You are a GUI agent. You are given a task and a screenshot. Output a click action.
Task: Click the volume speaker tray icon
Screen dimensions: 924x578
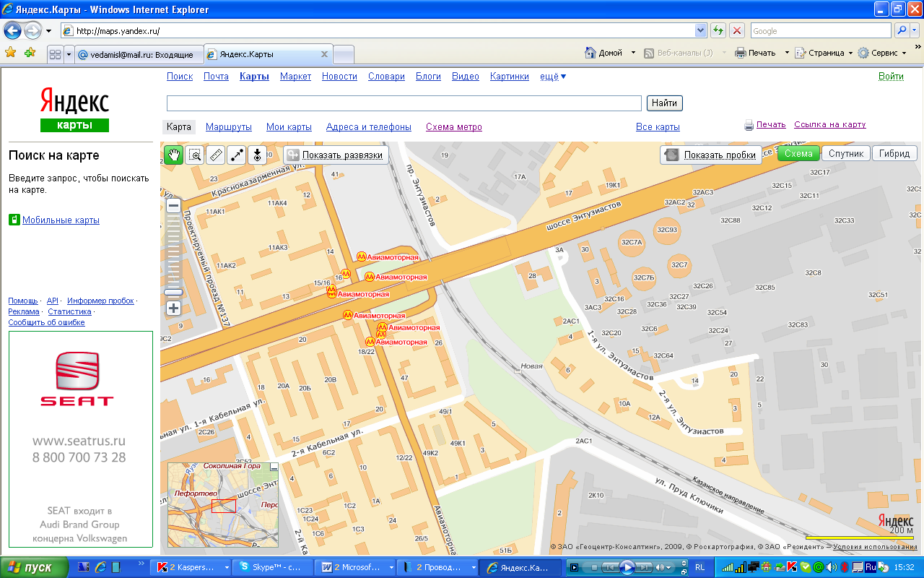831,568
